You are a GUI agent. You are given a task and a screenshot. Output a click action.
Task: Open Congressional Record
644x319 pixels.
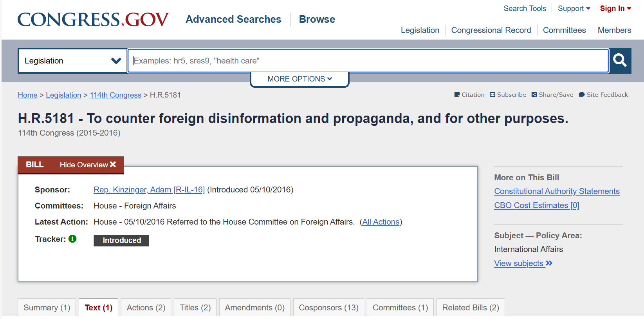tap(491, 30)
